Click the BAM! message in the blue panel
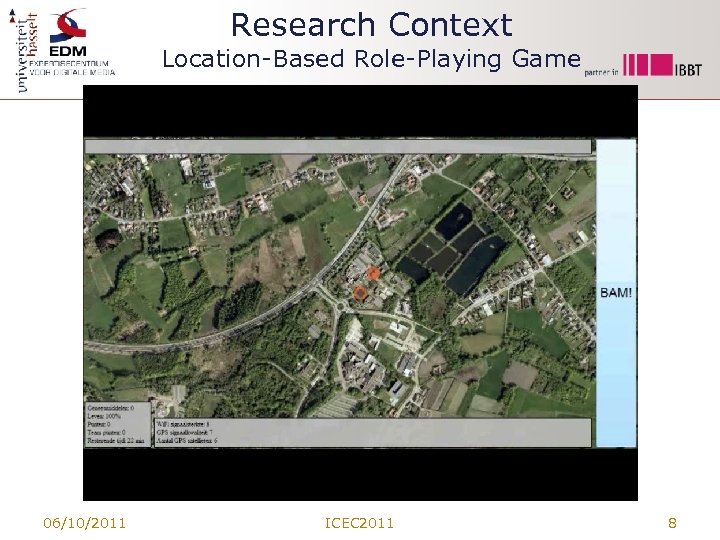Viewport: 720px width, 540px height. (616, 293)
